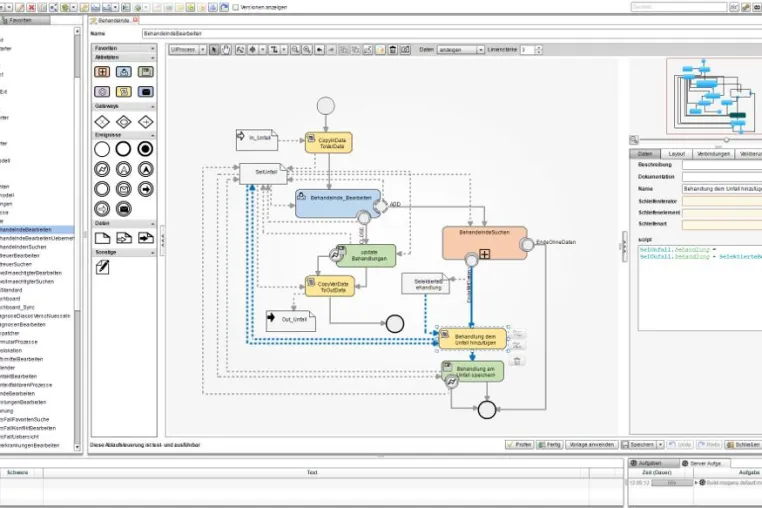Collapse the Ereignisse palette section
The width and height of the screenshot is (762, 508).
(153, 135)
